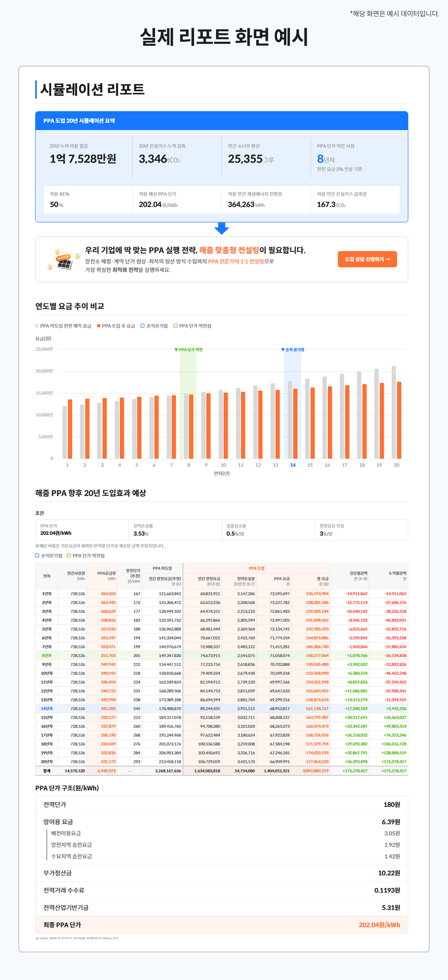Click the 적용 RE% 50% cell

point(88,200)
